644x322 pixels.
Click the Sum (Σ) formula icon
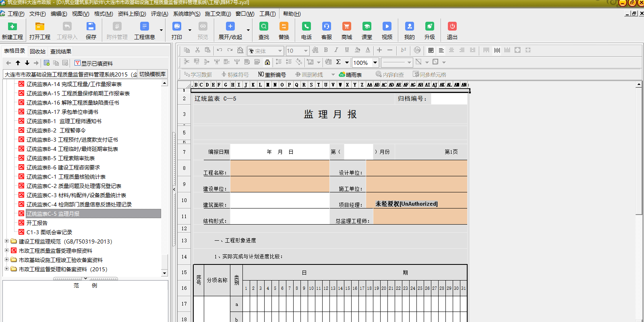coord(338,62)
